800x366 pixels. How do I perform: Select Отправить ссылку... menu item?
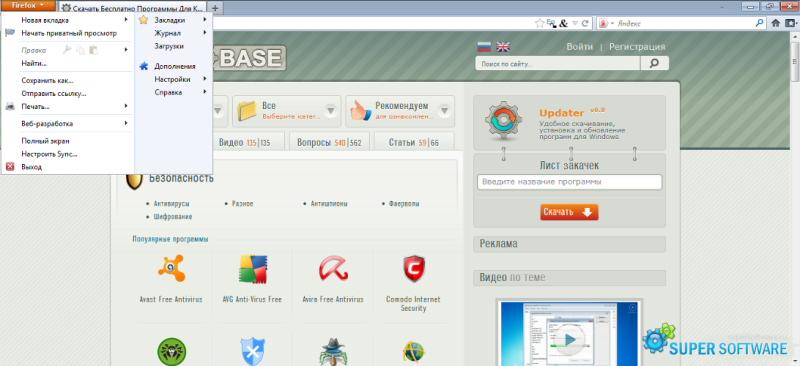point(67,93)
